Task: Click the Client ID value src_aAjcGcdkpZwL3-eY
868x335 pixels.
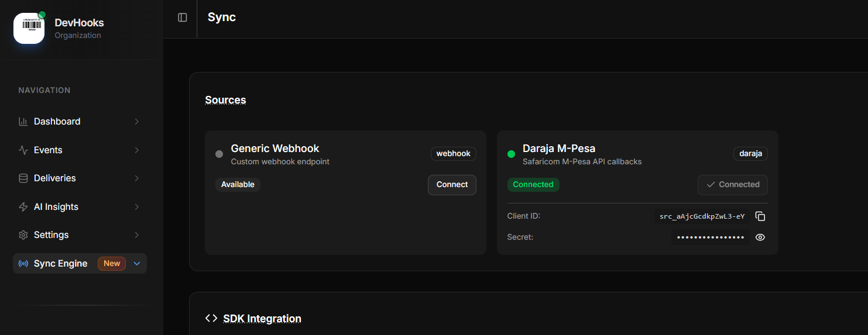Action: 702,216
